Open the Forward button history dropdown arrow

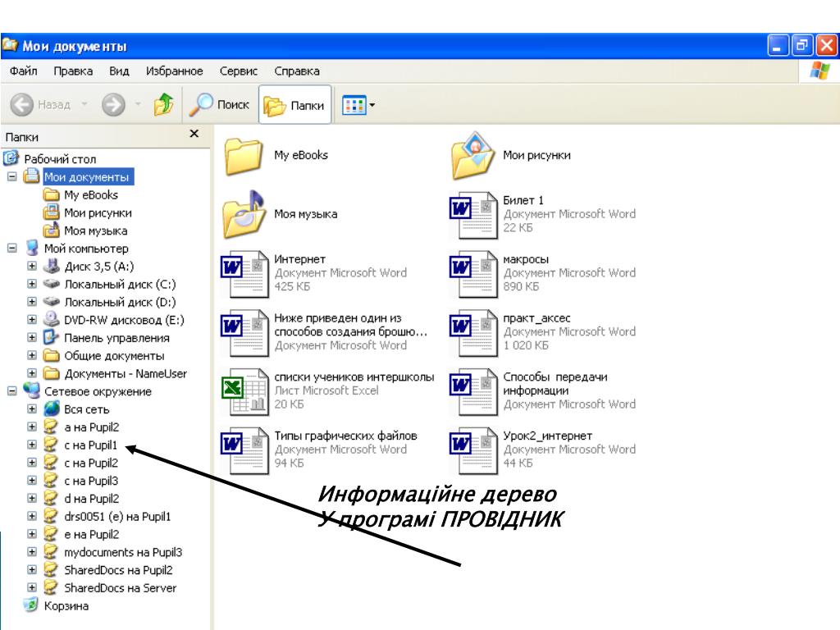pos(138,104)
